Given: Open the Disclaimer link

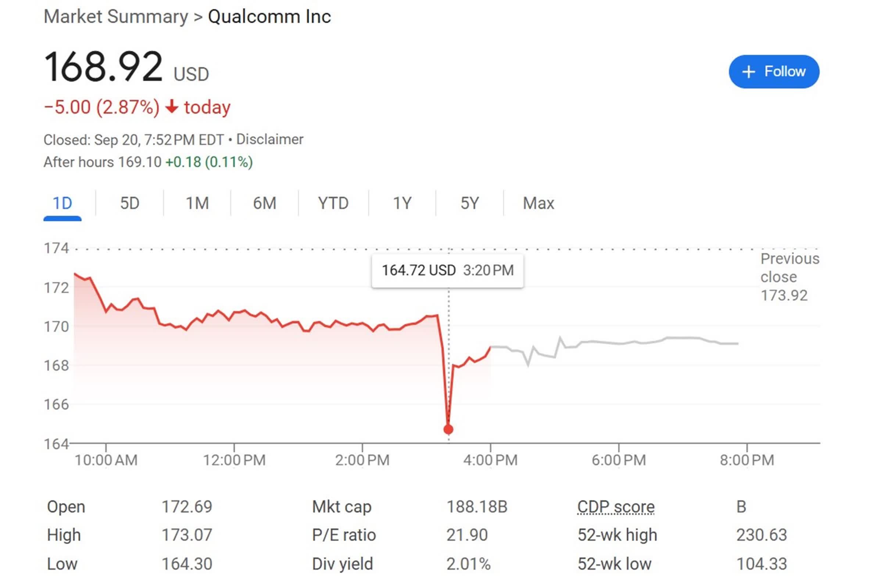Looking at the screenshot, I should 269,140.
